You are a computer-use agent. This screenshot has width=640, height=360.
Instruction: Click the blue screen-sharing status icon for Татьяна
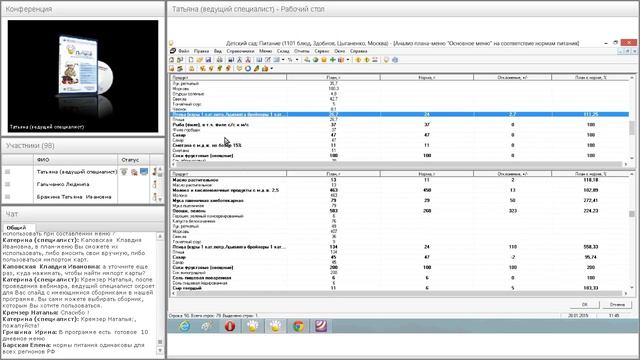tap(144, 172)
